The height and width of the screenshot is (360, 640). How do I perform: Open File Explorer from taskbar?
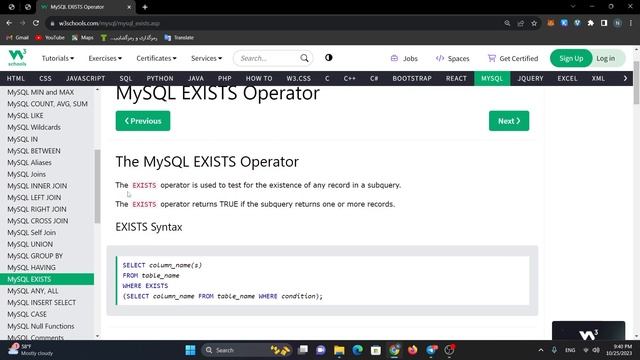pos(339,350)
